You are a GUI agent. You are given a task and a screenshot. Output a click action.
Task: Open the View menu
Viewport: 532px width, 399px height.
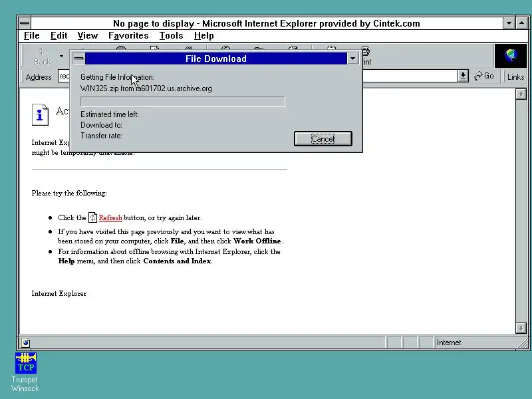tap(88, 36)
